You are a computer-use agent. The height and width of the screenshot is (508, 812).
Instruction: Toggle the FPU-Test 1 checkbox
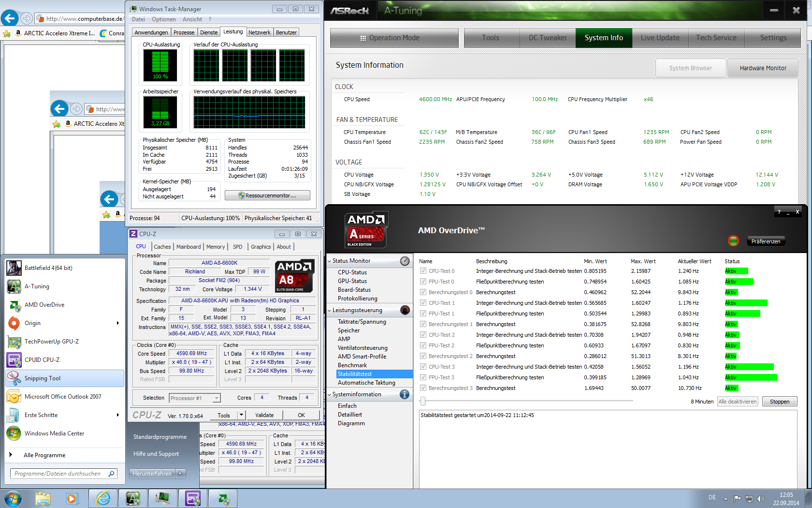click(423, 314)
